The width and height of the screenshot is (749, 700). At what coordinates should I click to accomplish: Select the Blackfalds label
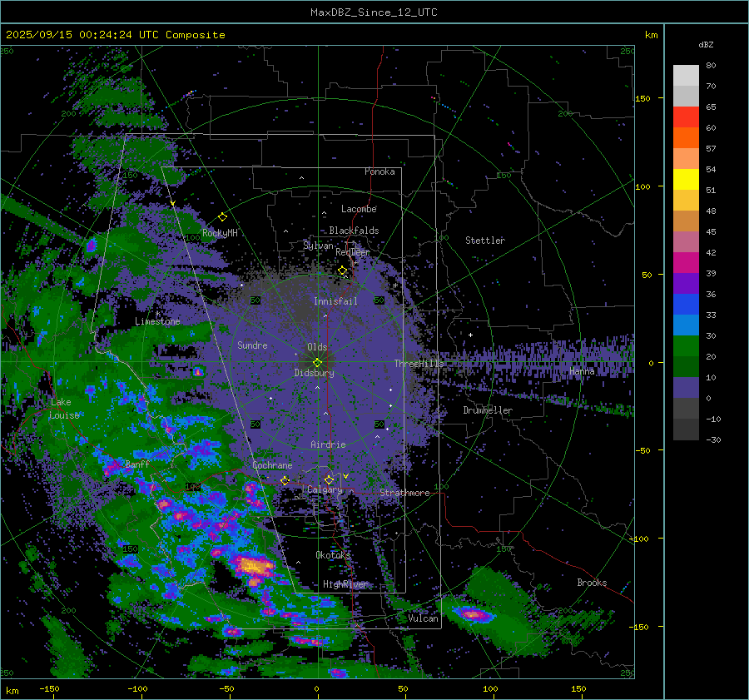(x=354, y=231)
